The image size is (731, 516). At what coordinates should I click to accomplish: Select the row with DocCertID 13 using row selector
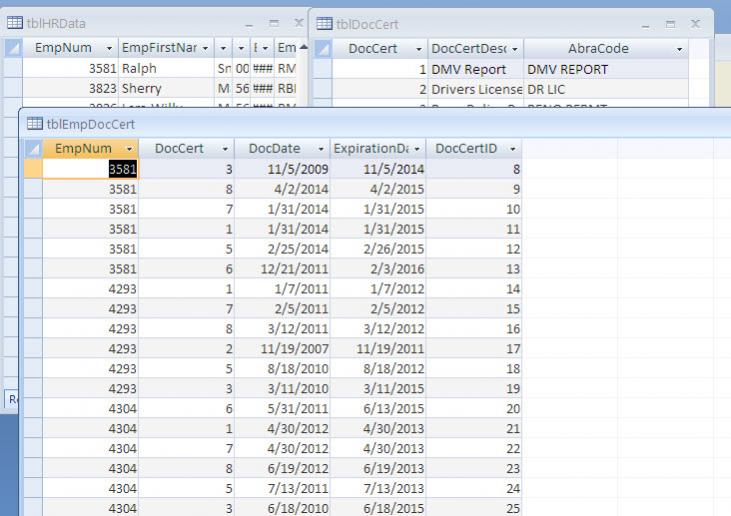click(32, 268)
